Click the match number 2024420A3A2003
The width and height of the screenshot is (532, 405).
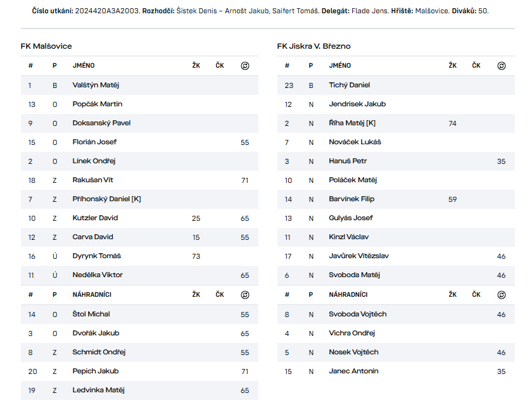click(109, 11)
